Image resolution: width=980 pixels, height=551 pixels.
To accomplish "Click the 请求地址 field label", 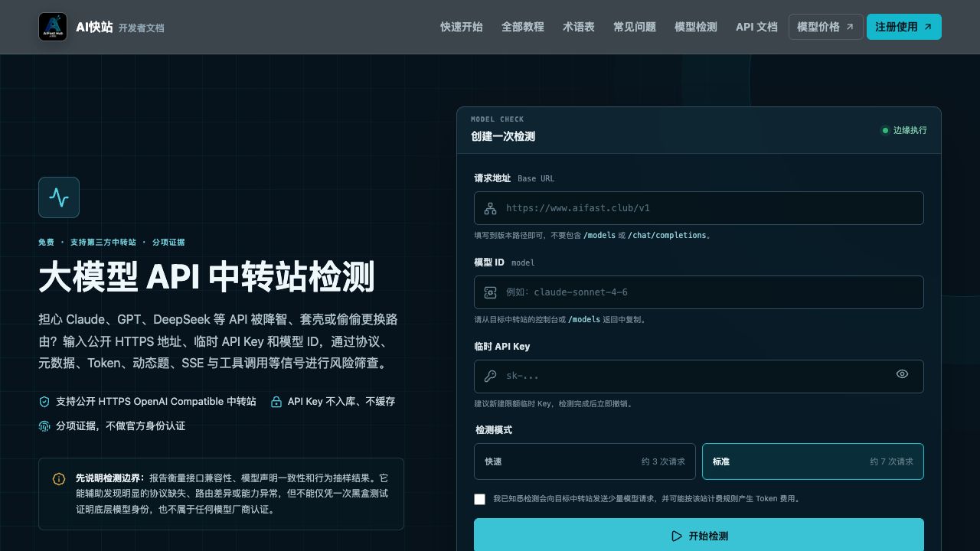I will coord(492,178).
